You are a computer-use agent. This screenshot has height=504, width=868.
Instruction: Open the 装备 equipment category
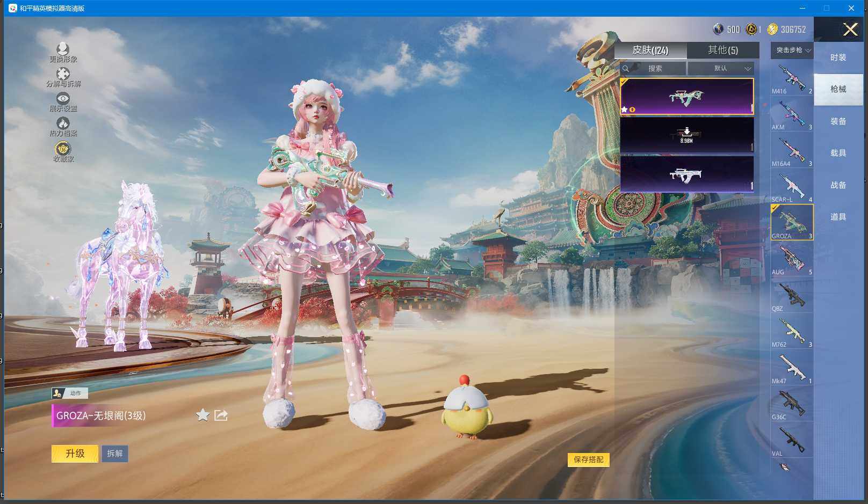click(838, 121)
